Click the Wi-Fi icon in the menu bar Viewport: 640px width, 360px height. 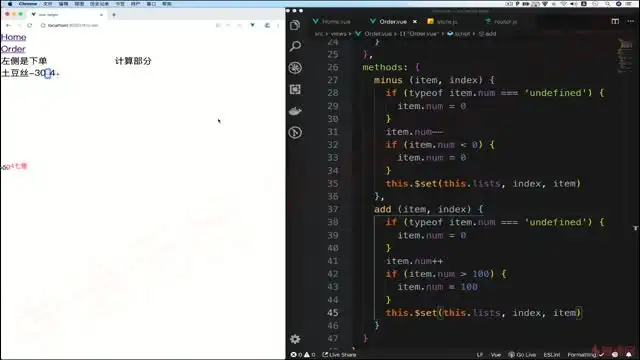coord(564,4)
